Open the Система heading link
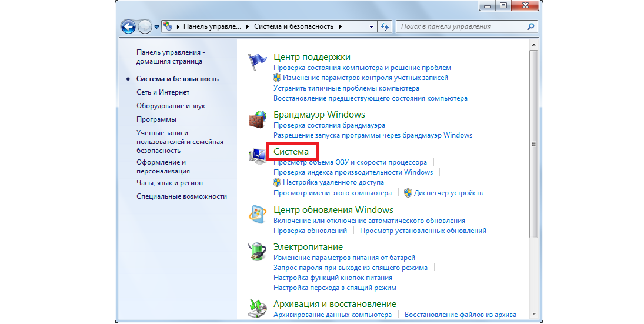The image size is (644, 324). pyautogui.click(x=291, y=152)
